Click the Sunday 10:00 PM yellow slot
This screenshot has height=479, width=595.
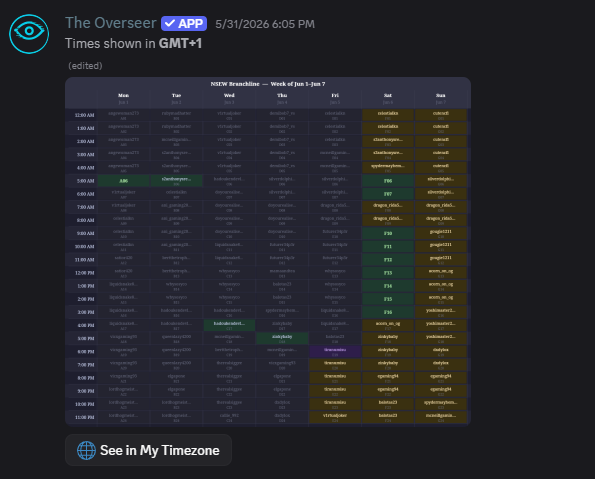click(441, 404)
